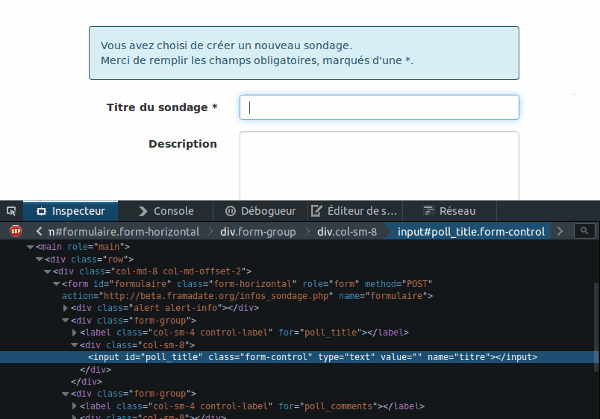
Task: Expand the label for="poll_title" node
Action: click(x=75, y=332)
